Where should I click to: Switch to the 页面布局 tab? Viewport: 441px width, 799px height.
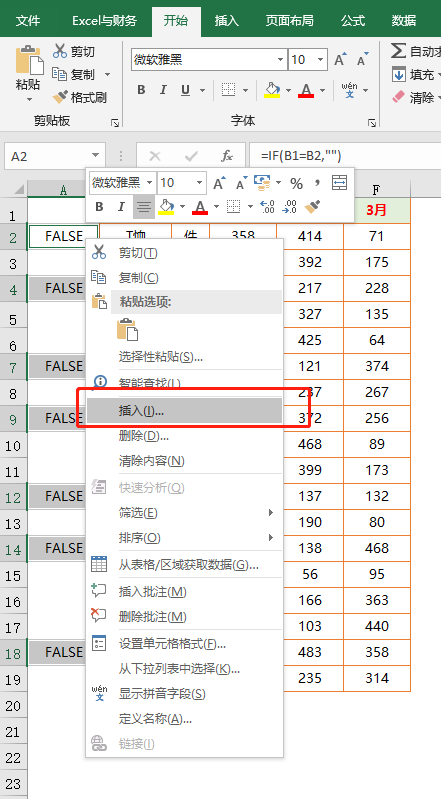point(290,21)
